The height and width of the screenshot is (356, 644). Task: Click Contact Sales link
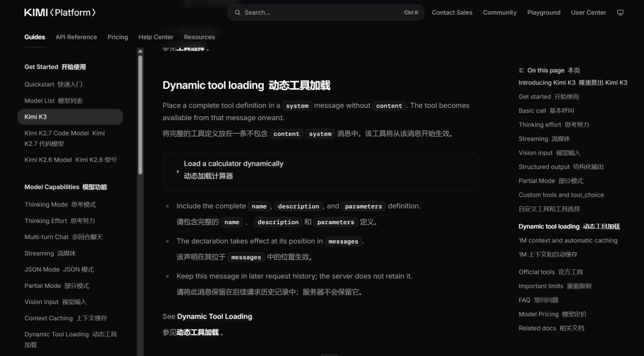[x=452, y=13]
